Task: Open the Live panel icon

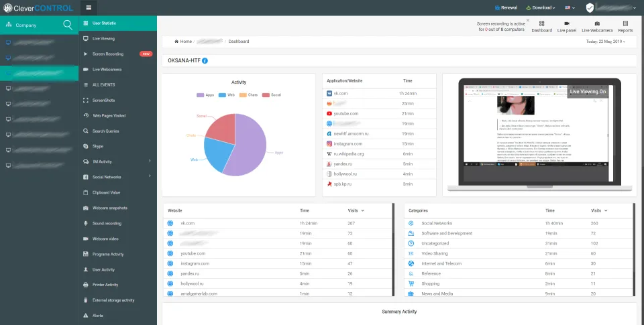Action: click(x=567, y=26)
